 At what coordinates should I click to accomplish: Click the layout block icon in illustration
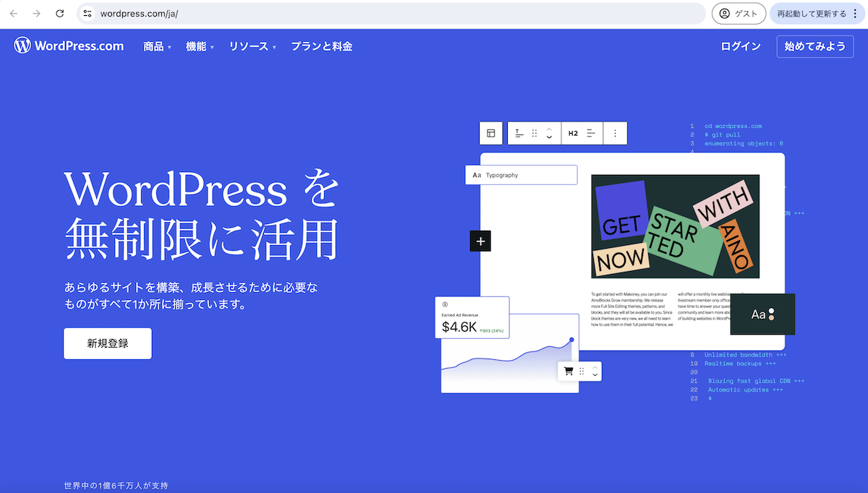click(490, 133)
